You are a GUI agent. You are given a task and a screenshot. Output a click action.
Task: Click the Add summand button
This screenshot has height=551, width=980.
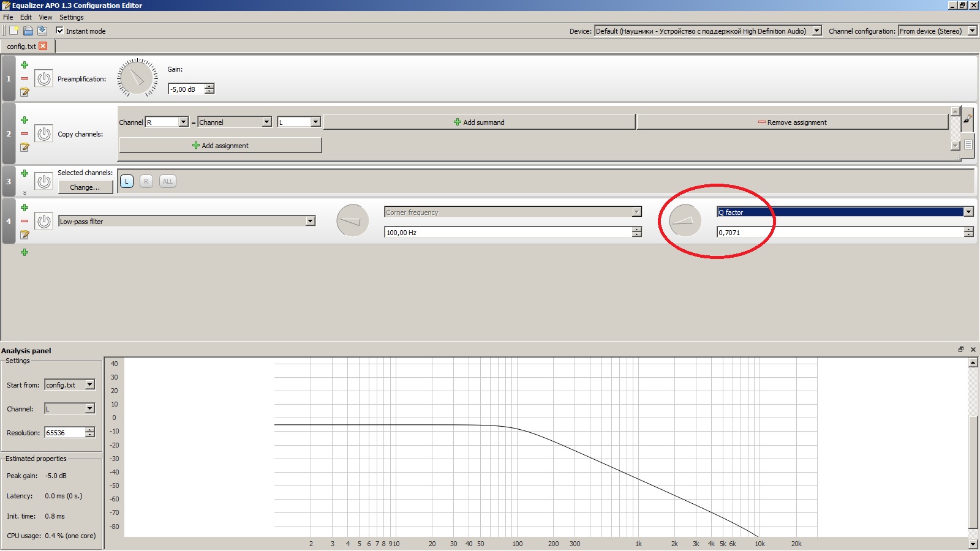479,122
